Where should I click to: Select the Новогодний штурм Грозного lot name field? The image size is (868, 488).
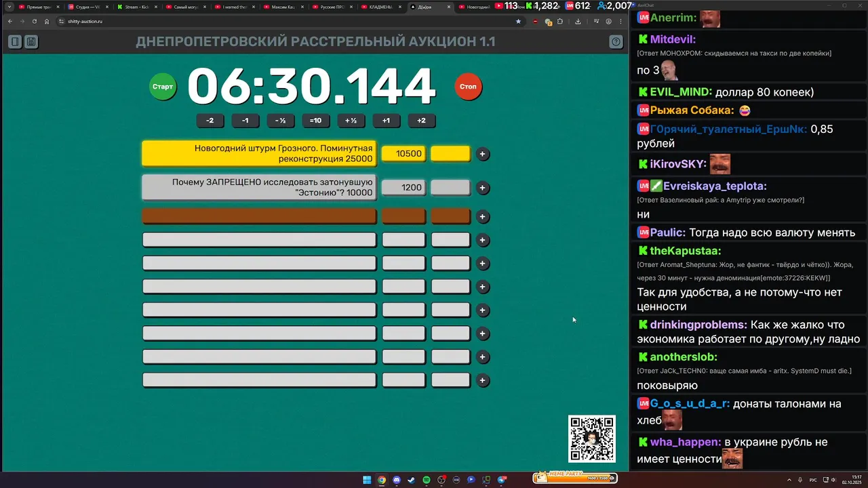pyautogui.click(x=259, y=154)
